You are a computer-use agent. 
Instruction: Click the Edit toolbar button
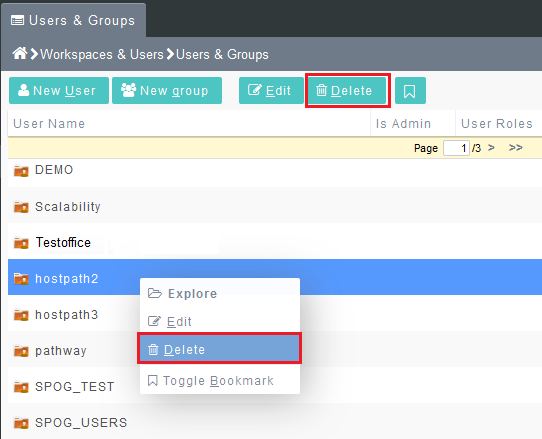(x=271, y=91)
